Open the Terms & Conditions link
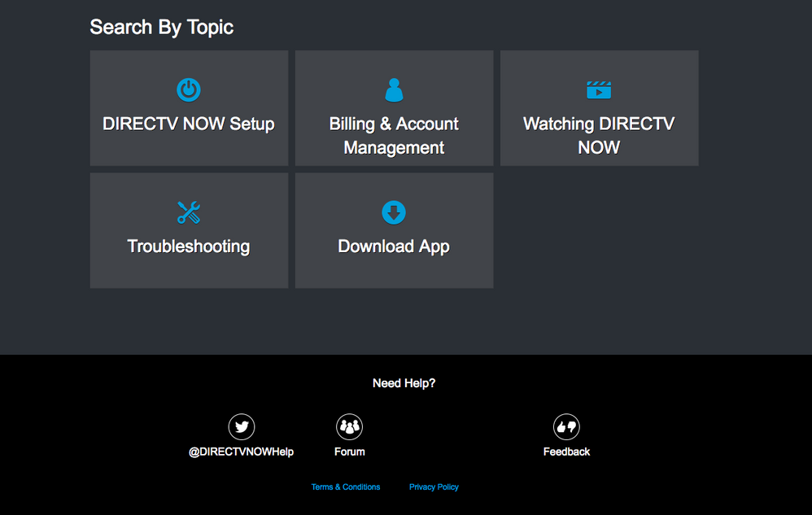812x515 pixels. [346, 487]
